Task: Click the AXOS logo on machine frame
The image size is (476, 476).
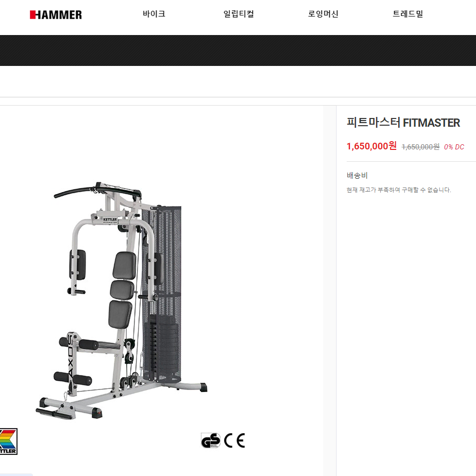Action: click(71, 358)
